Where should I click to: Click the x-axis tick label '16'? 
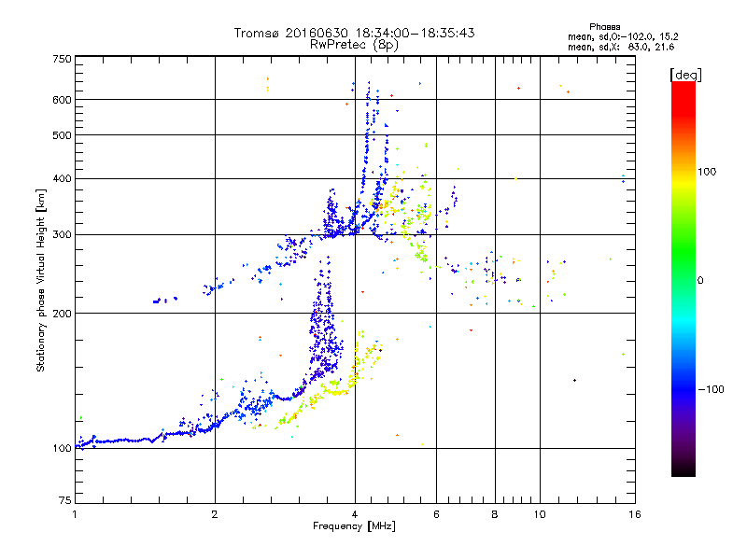point(635,514)
